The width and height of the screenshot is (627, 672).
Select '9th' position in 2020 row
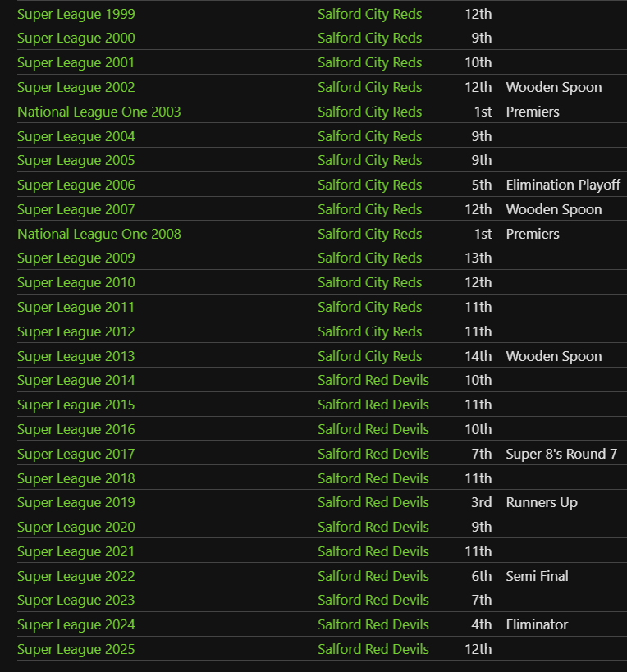coord(482,527)
